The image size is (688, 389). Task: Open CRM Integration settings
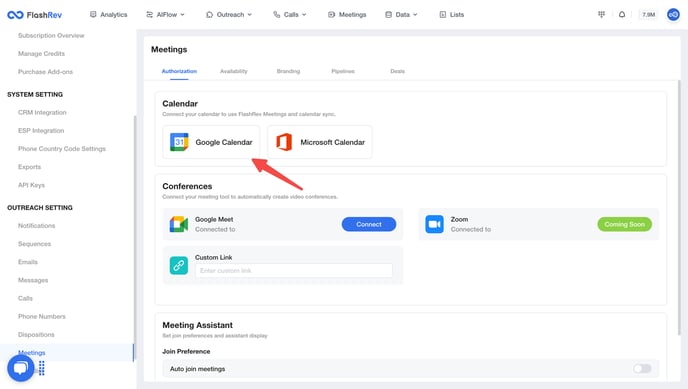42,113
